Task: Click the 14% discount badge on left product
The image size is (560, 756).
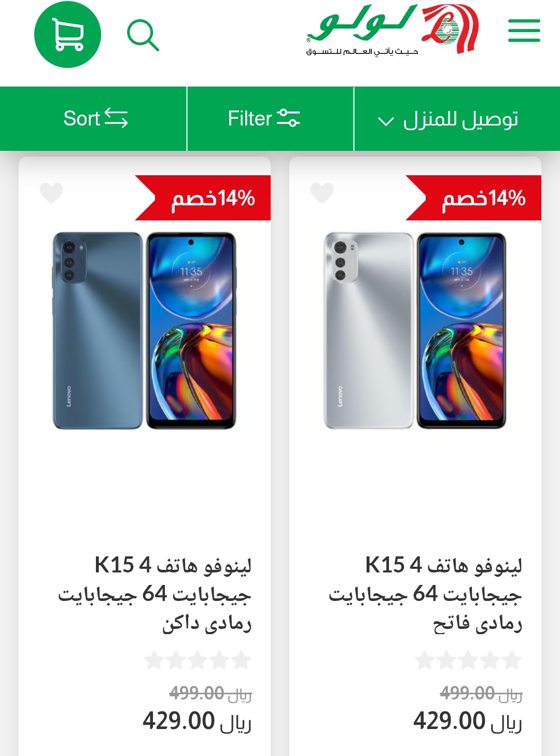Action: click(x=203, y=198)
